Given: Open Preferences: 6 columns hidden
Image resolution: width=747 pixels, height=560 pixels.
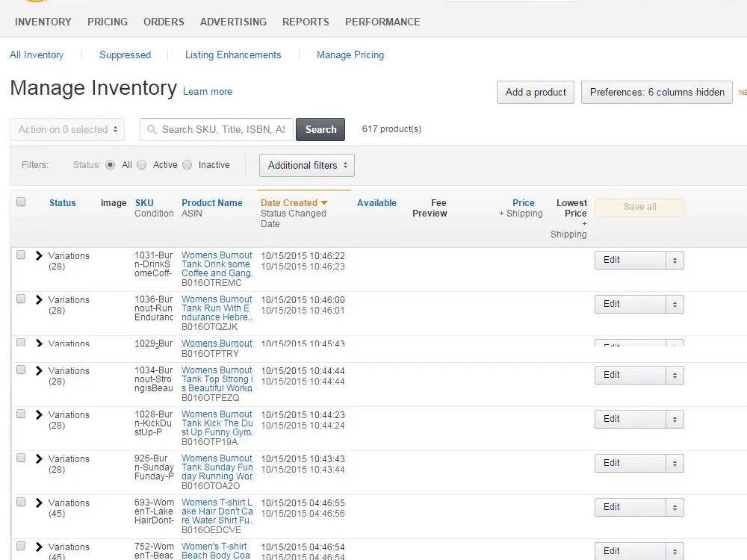Looking at the screenshot, I should [657, 92].
